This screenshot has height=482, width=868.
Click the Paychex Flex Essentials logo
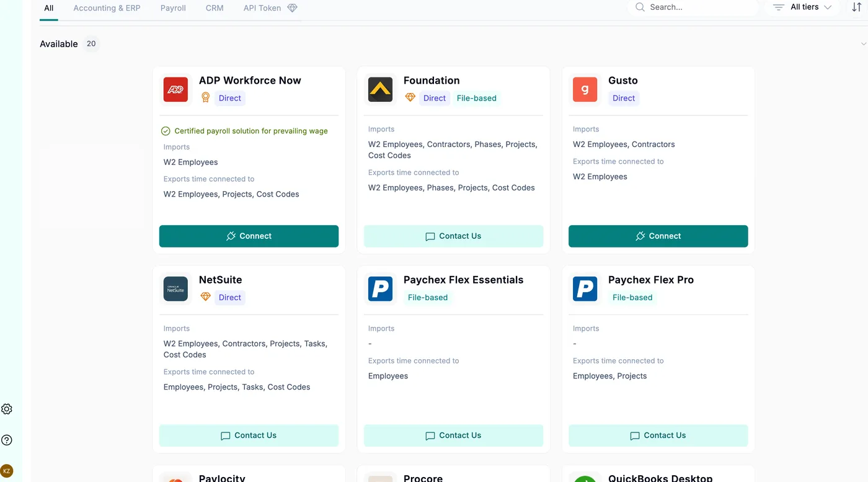click(x=380, y=289)
